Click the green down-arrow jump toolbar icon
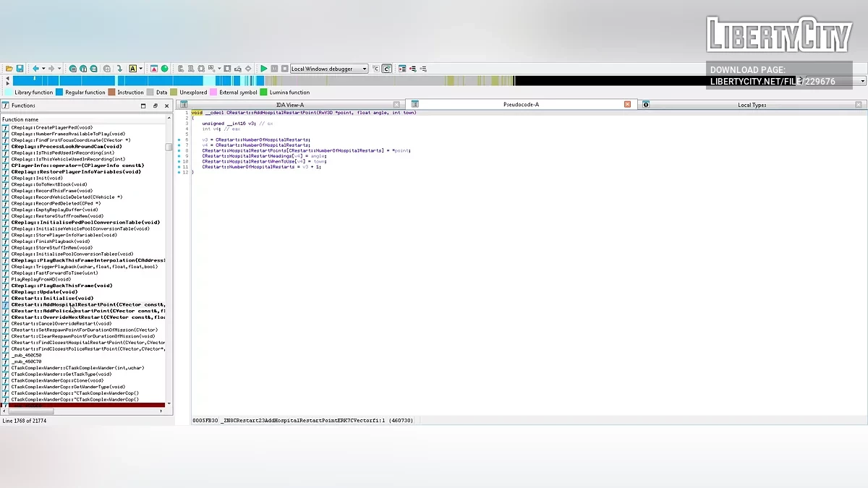868x488 pixels. [119, 69]
